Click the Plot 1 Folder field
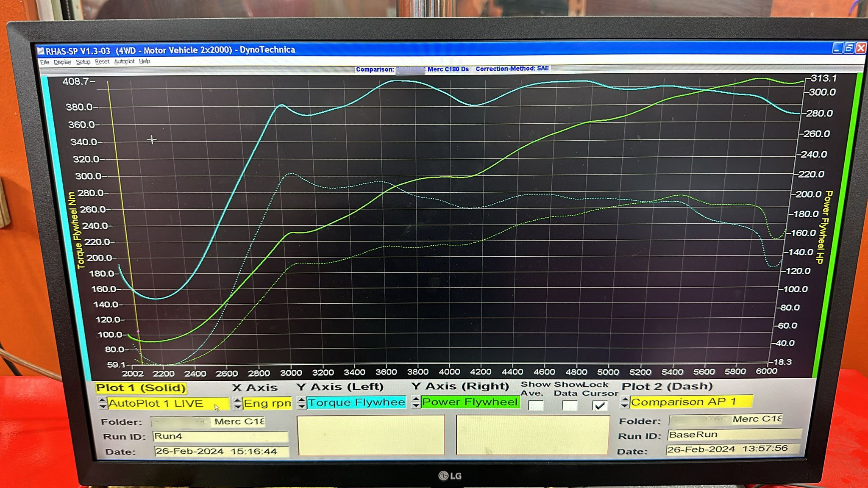This screenshot has width=868, height=488. (x=208, y=421)
